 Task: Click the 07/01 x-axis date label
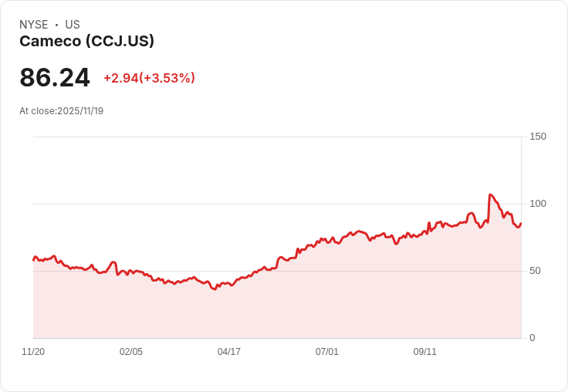[x=327, y=352]
